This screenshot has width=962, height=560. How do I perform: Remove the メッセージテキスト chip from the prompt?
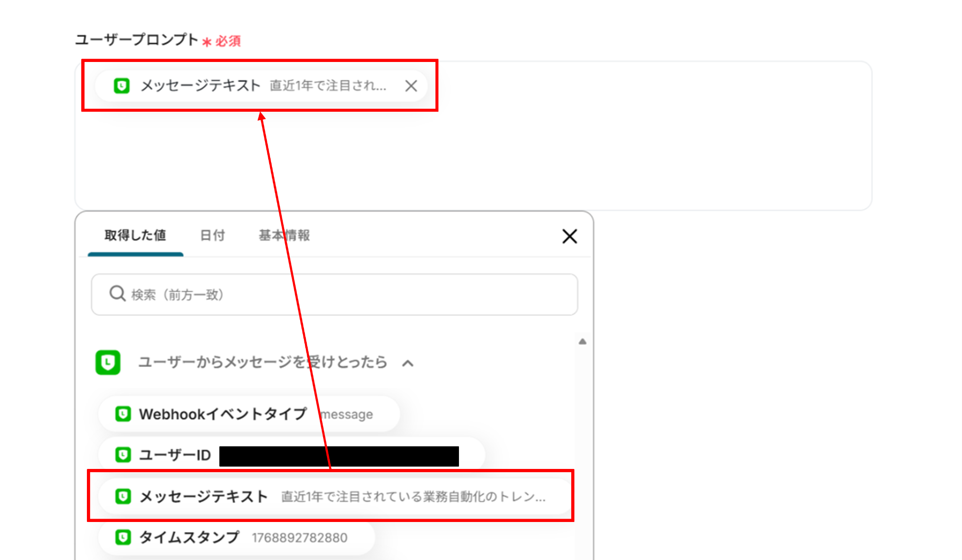[x=411, y=86]
